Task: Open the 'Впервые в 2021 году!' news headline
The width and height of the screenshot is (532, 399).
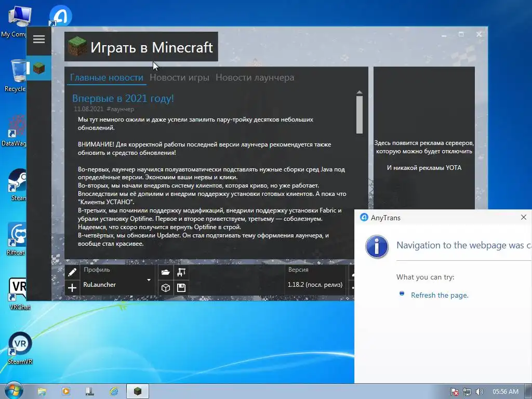Action: (x=123, y=98)
